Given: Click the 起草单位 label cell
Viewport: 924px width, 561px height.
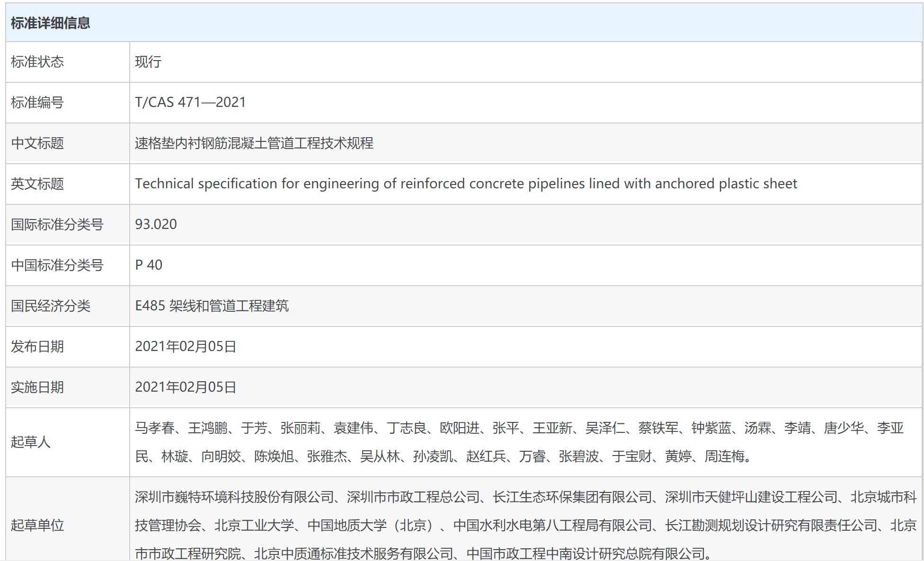Looking at the screenshot, I should 37,525.
